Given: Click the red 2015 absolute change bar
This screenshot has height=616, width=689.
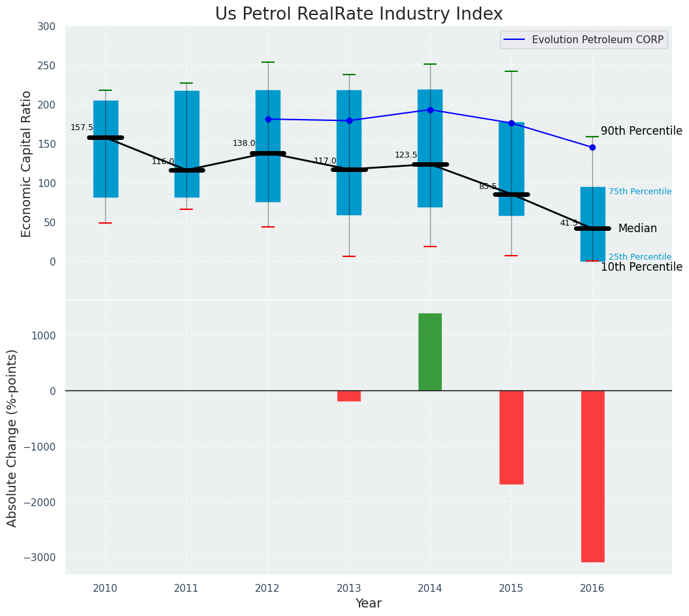Looking at the screenshot, I should pos(511,437).
